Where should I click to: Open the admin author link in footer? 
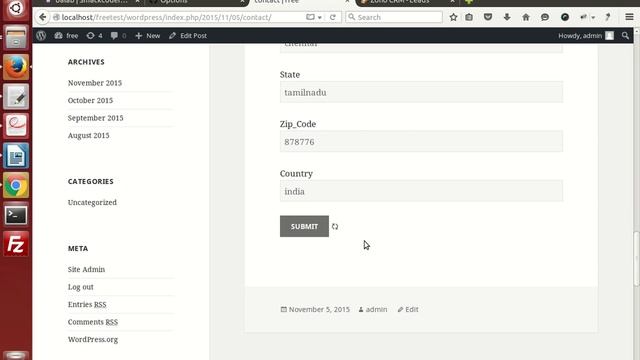[376, 309]
